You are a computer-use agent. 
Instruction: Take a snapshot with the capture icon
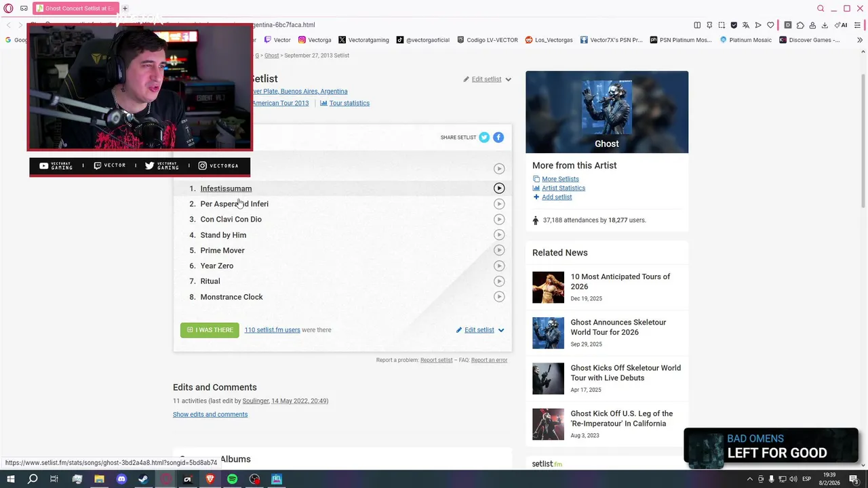(722, 25)
